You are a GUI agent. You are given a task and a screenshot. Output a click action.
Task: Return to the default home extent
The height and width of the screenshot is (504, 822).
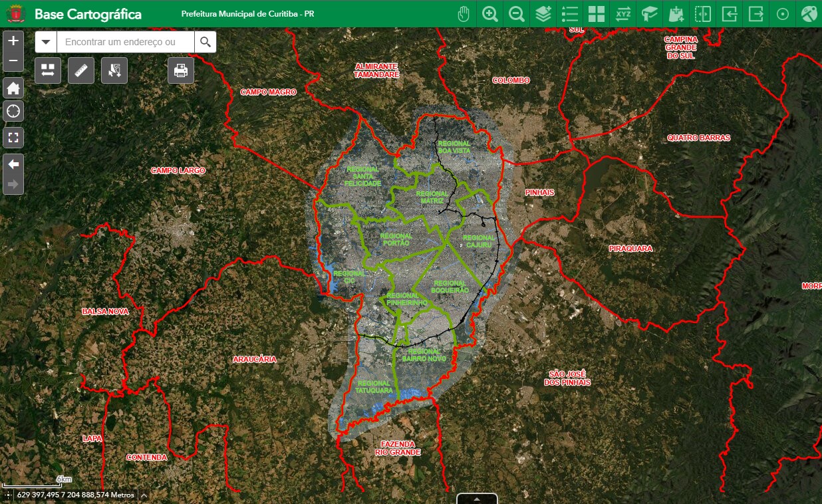click(x=13, y=88)
